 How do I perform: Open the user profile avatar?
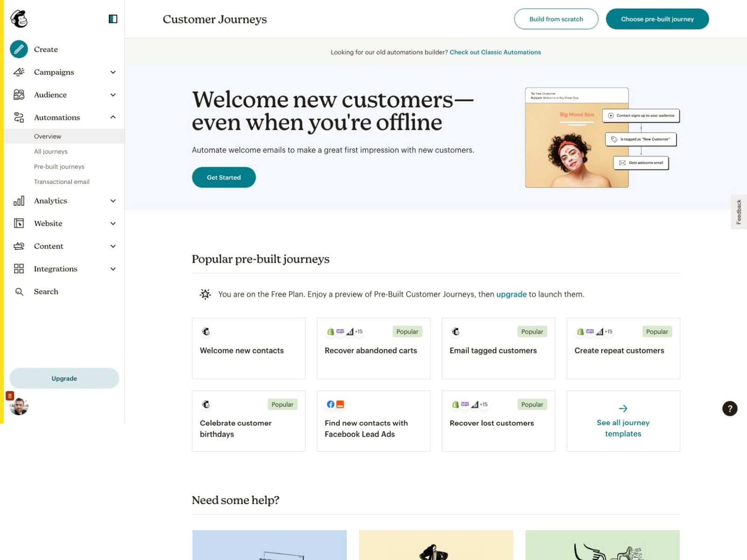click(x=19, y=406)
